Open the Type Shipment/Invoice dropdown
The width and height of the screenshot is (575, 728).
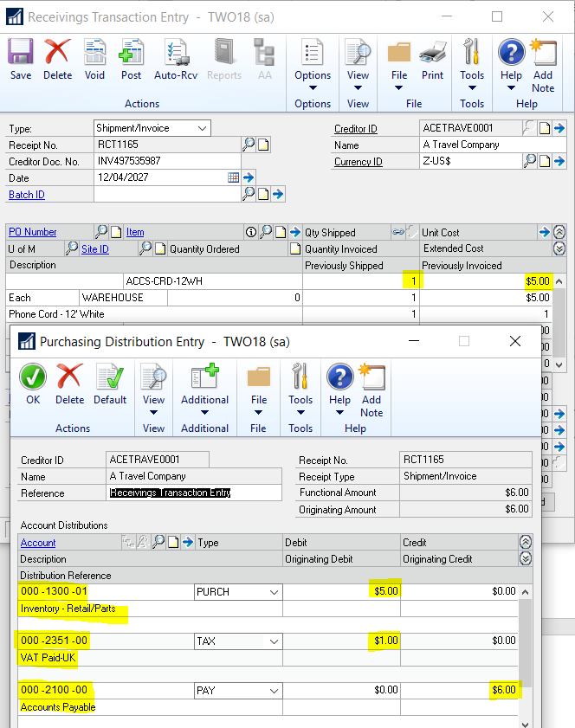coord(203,128)
